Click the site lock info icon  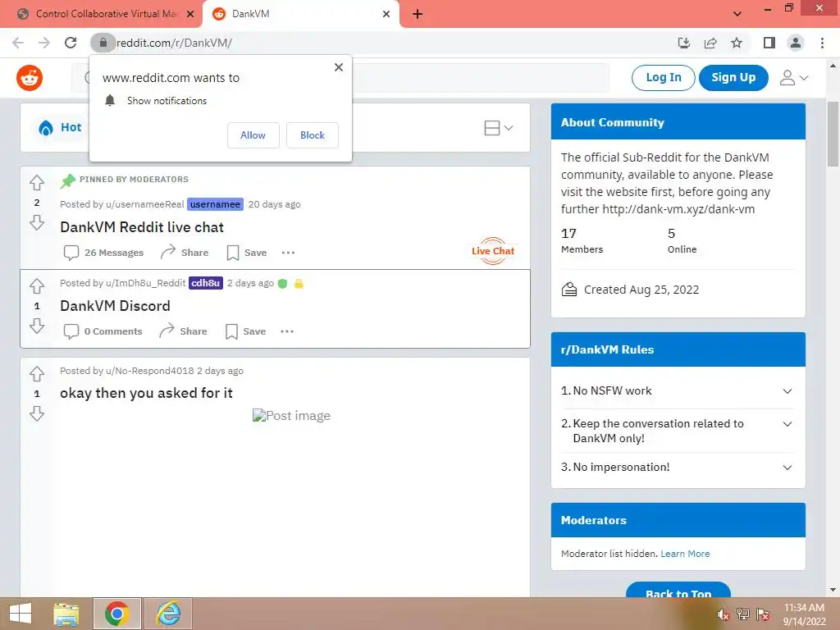pos(103,43)
